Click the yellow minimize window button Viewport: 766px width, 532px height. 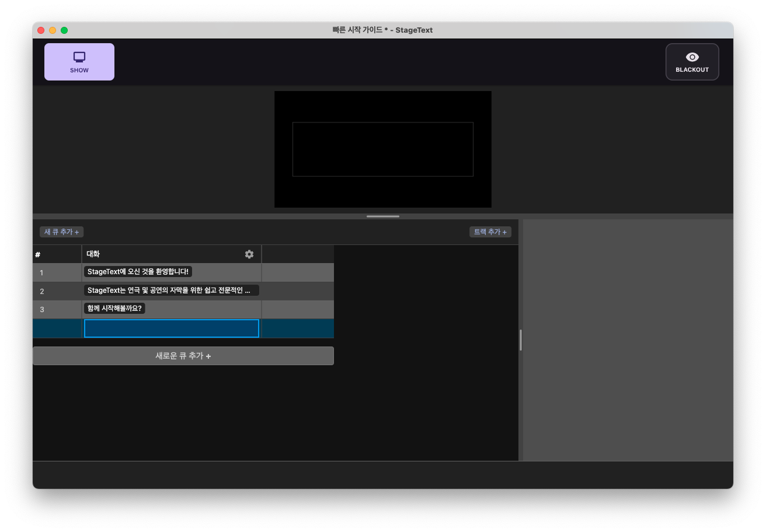(x=53, y=30)
